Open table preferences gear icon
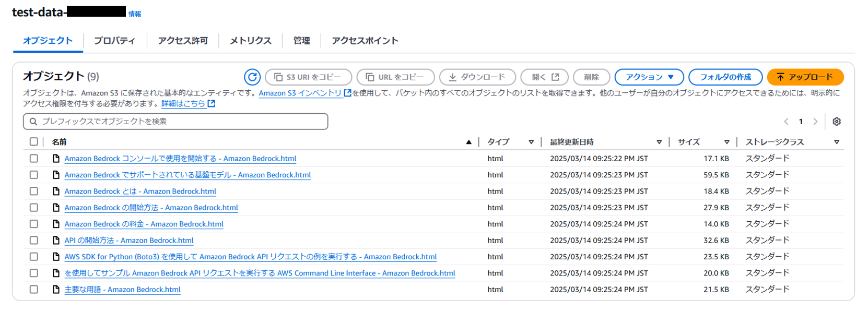 (x=837, y=122)
